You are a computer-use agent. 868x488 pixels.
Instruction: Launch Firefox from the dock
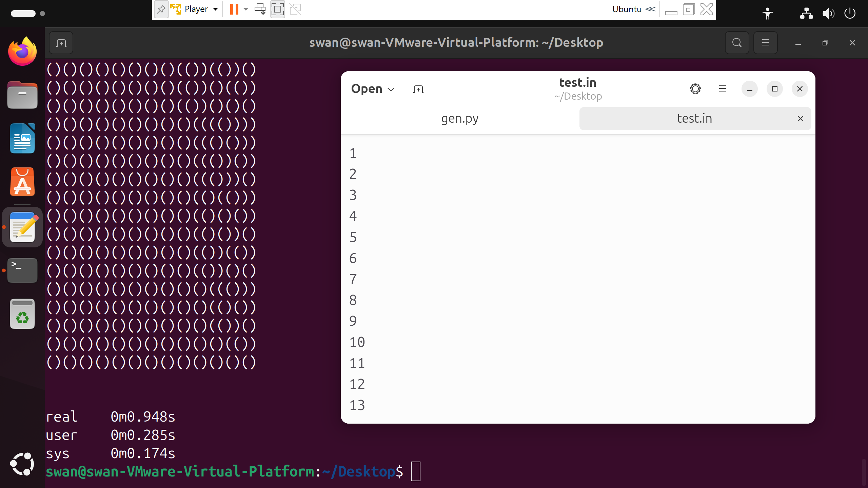tap(22, 52)
